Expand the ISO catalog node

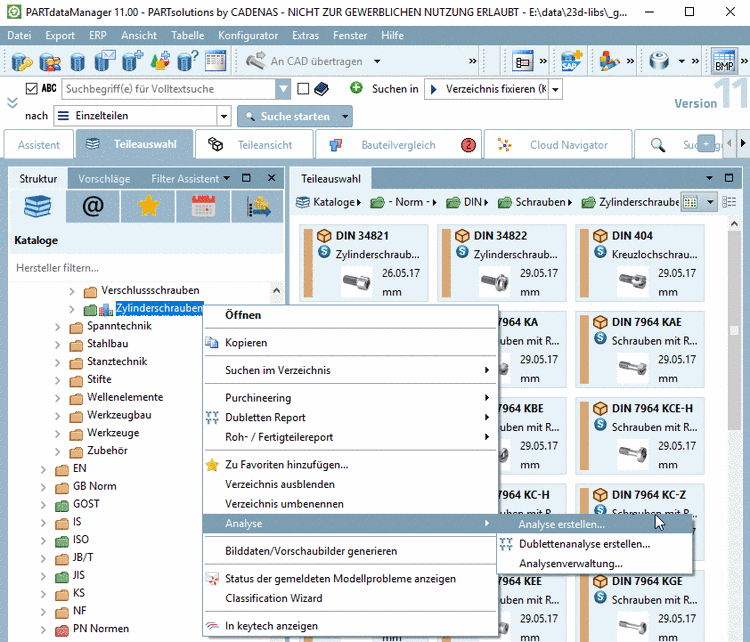pyautogui.click(x=43, y=540)
